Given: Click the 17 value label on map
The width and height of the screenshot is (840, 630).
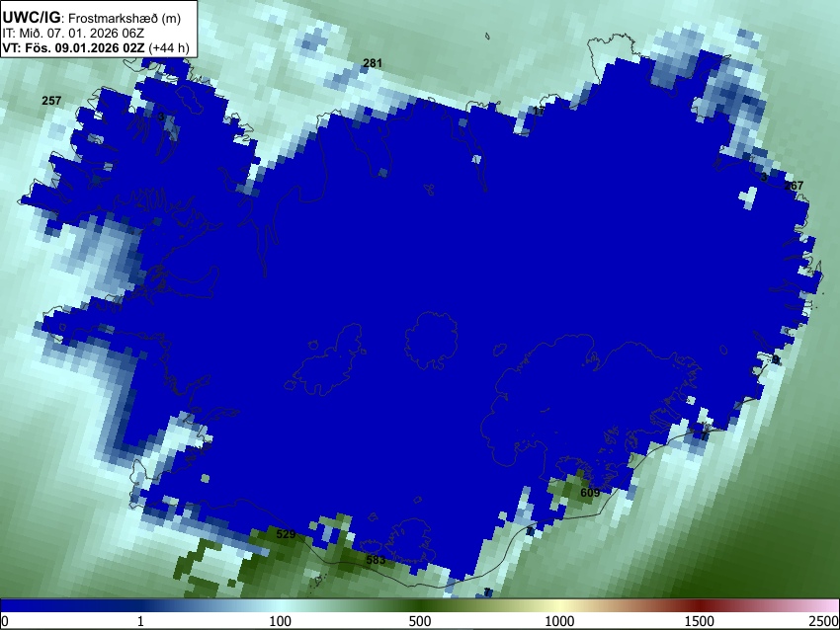Looking at the screenshot, I should tap(539, 111).
